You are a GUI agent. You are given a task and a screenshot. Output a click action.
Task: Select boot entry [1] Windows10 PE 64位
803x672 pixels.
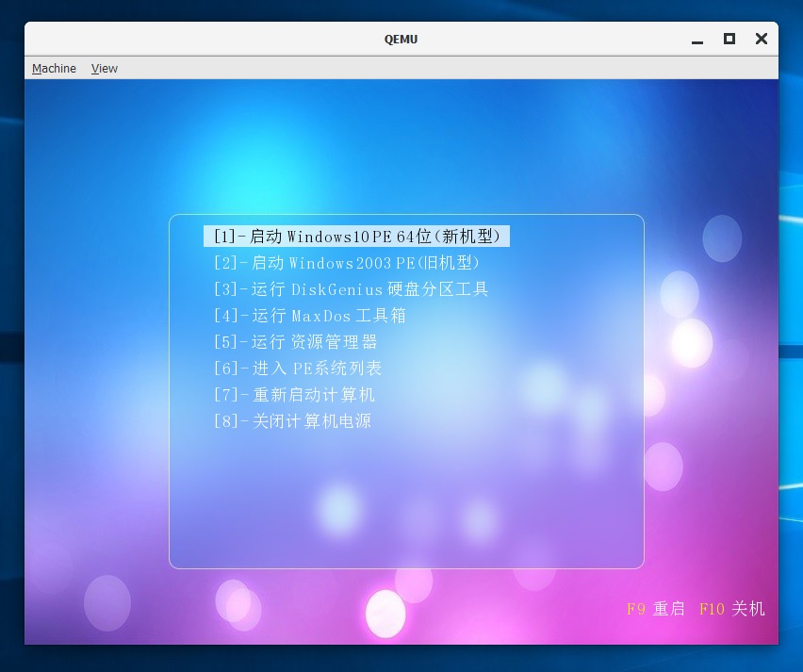pos(356,237)
